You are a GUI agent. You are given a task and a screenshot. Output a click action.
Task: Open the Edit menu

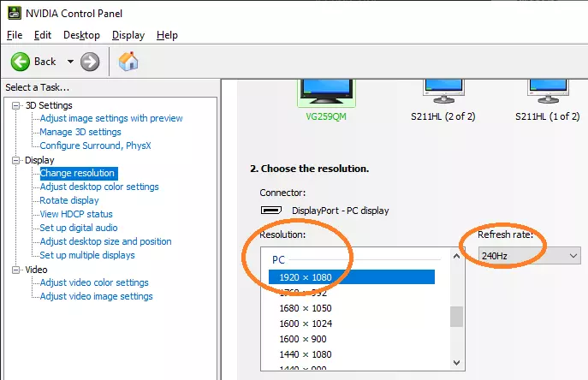[x=43, y=35]
